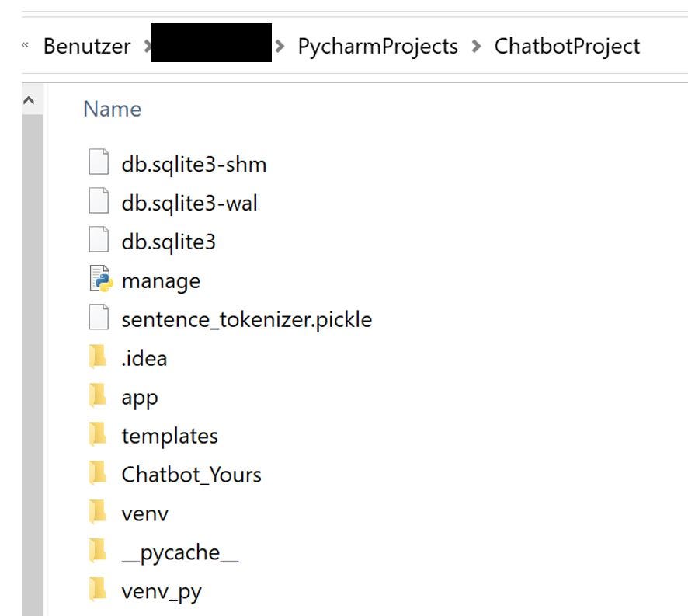Expand the chevron before ChatbotProject
This screenshot has height=616, width=688.
click(476, 47)
